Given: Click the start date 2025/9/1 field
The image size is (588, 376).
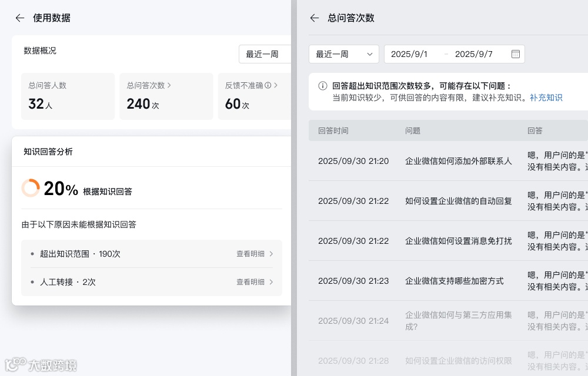Looking at the screenshot, I should click(x=409, y=54).
